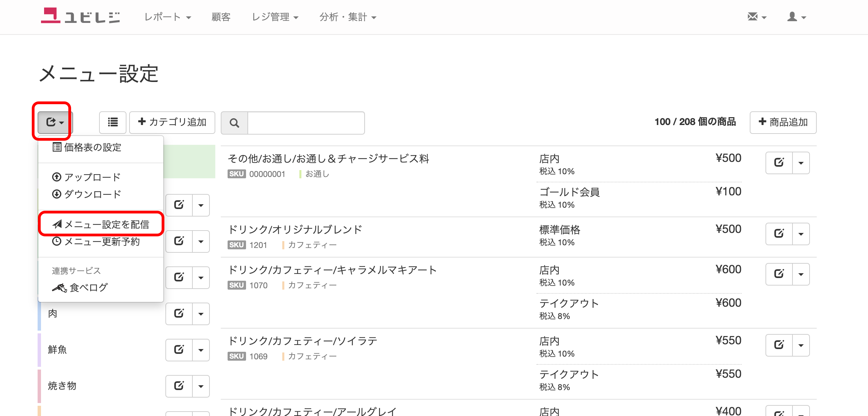The height and width of the screenshot is (416, 868).
Task: Edit オリジナルブレンド product via pencil icon
Action: click(779, 234)
